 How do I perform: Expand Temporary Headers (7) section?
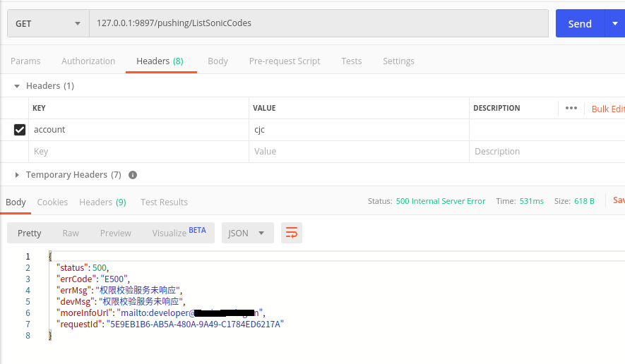click(17, 175)
